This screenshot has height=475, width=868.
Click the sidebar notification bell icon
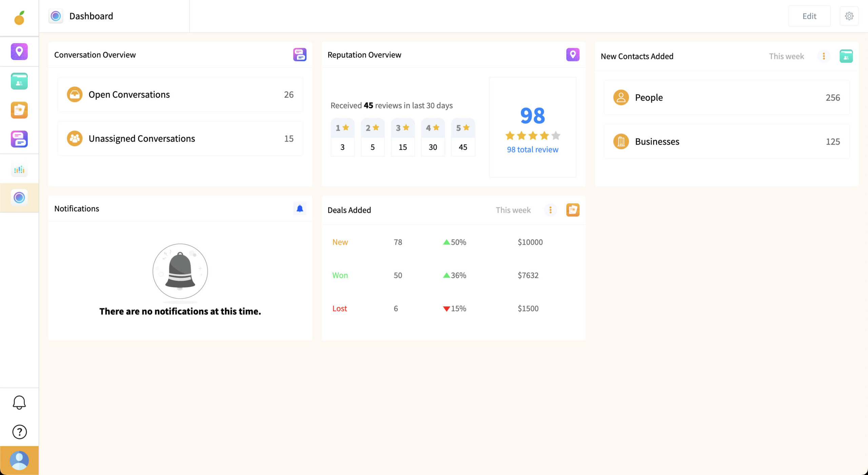point(19,402)
